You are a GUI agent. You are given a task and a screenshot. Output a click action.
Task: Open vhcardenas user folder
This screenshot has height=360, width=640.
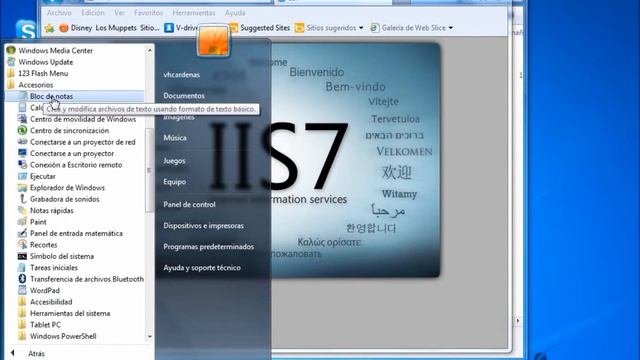coord(182,75)
